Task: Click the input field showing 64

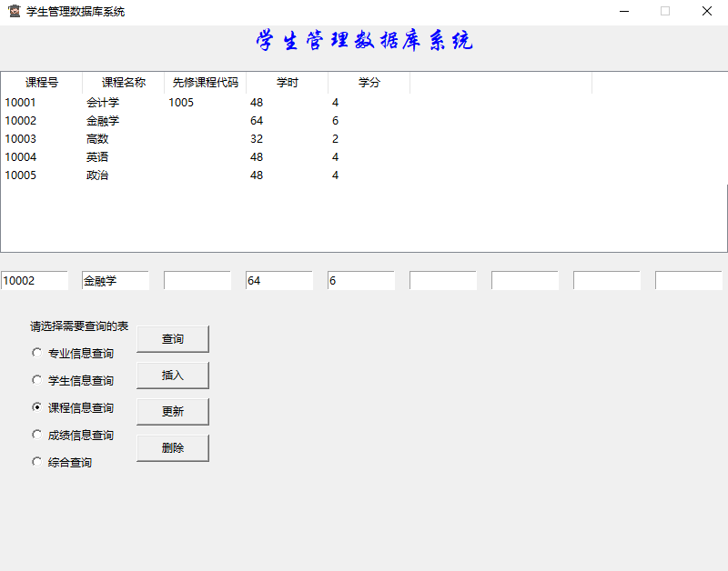Action: pyautogui.click(x=278, y=280)
